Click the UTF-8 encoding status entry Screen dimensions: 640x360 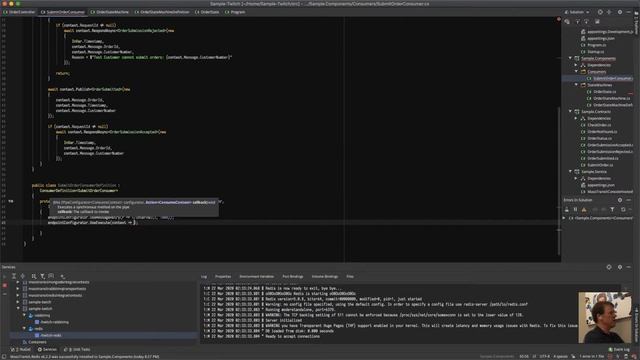tap(544, 357)
